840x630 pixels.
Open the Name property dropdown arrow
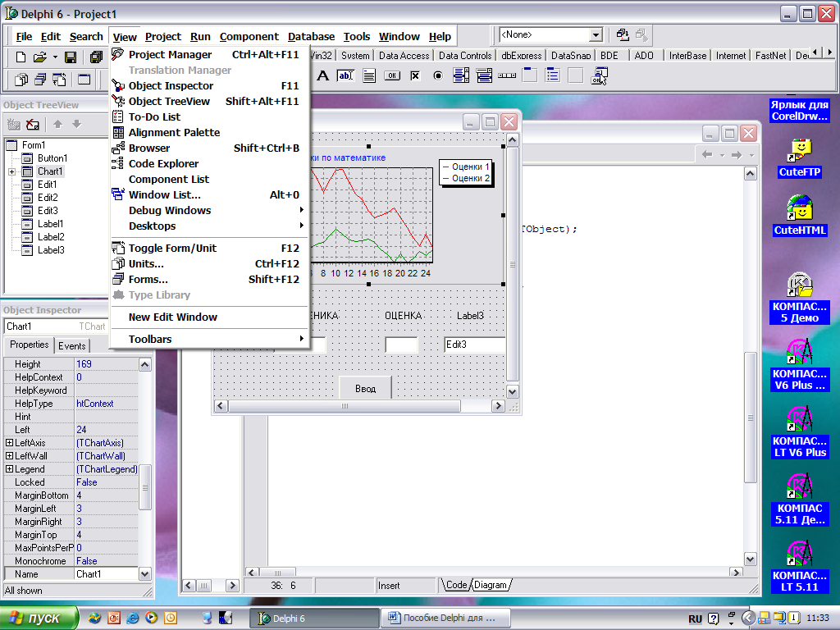[144, 573]
